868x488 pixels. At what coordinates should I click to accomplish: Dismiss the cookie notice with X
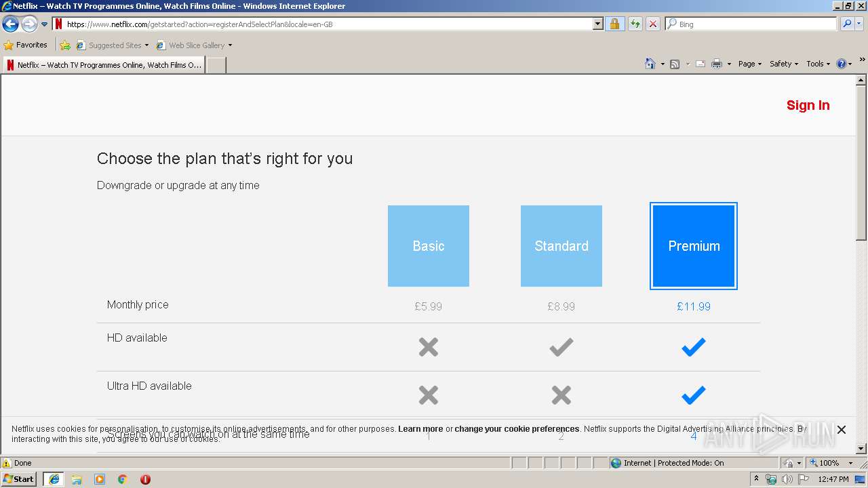point(842,430)
